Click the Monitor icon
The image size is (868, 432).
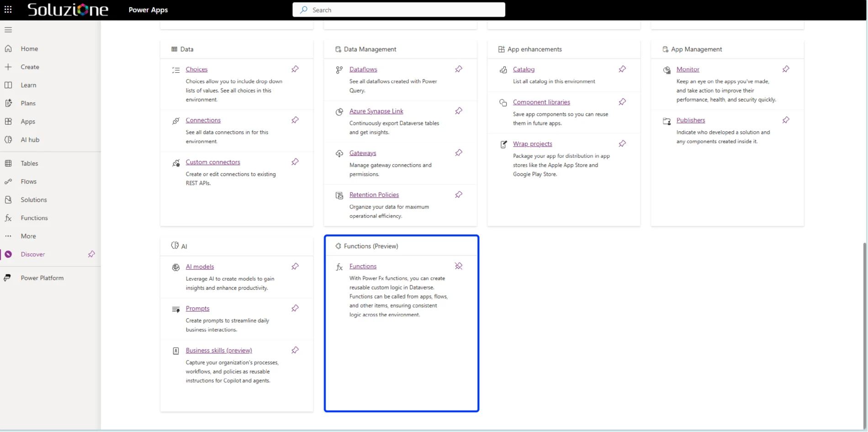click(667, 70)
